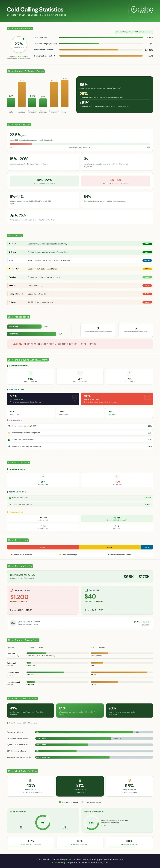Click the envelope icon beside Cold Email
160x868 pixels.
pos(86,590)
